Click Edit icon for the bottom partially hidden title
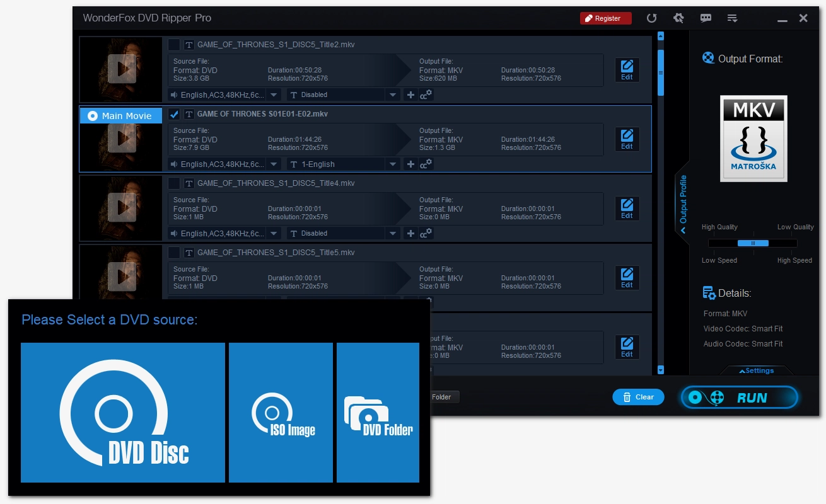 tap(627, 347)
